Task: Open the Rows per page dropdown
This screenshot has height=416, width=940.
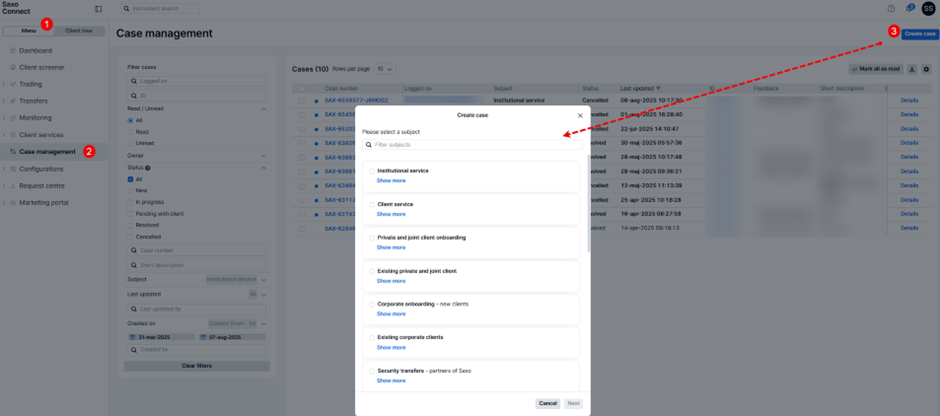Action: (384, 69)
